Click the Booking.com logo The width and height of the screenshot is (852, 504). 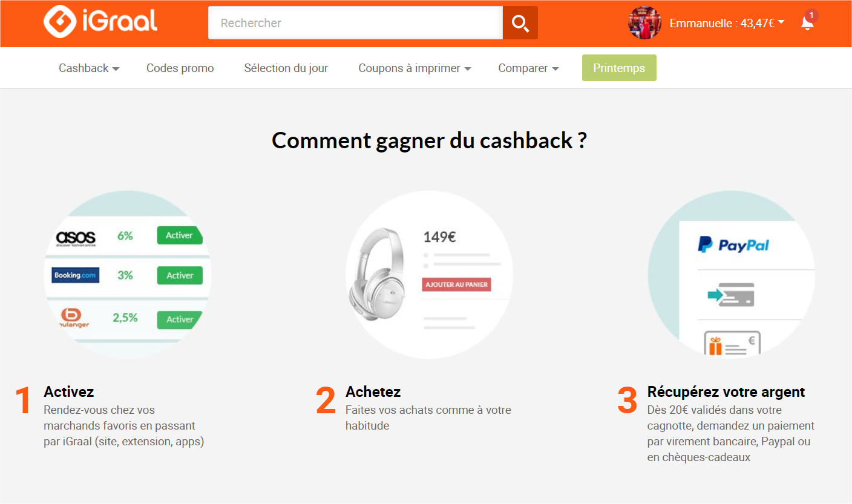pyautogui.click(x=75, y=275)
